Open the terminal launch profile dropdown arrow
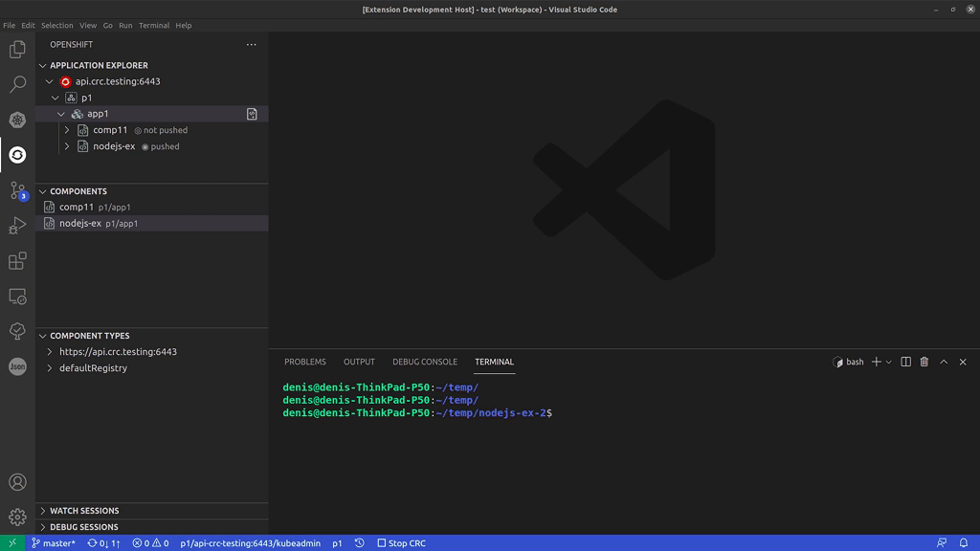This screenshot has width=980, height=551. (x=889, y=362)
